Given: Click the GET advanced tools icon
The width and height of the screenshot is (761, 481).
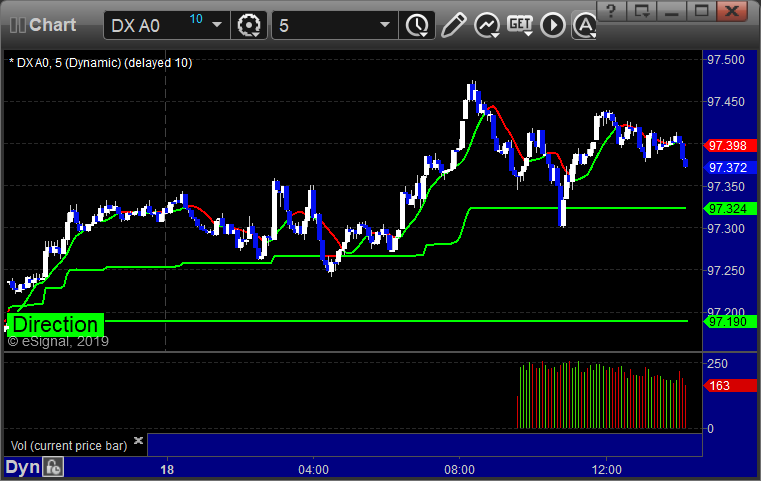Looking at the screenshot, I should tap(520, 25).
